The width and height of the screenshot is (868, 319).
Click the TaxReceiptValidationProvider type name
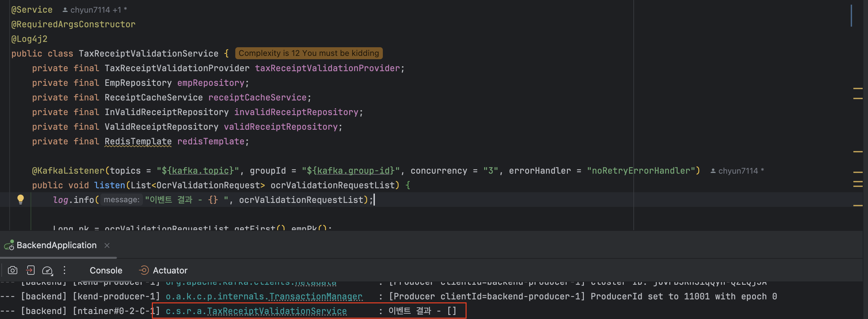tap(177, 68)
